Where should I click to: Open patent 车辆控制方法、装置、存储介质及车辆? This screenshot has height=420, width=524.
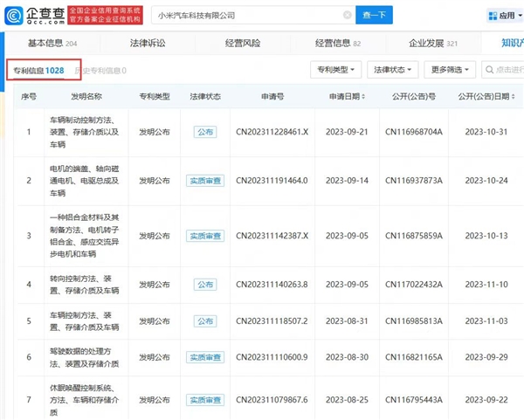pyautogui.click(x=84, y=321)
